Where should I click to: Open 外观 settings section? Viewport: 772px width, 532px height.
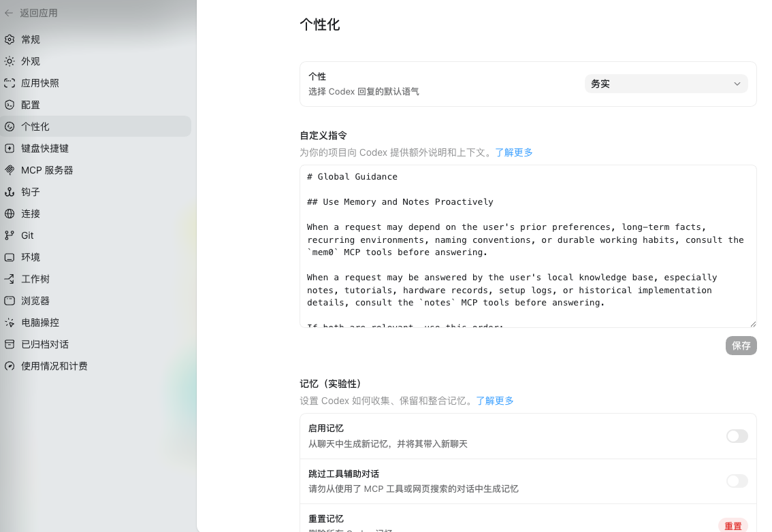(x=95, y=61)
